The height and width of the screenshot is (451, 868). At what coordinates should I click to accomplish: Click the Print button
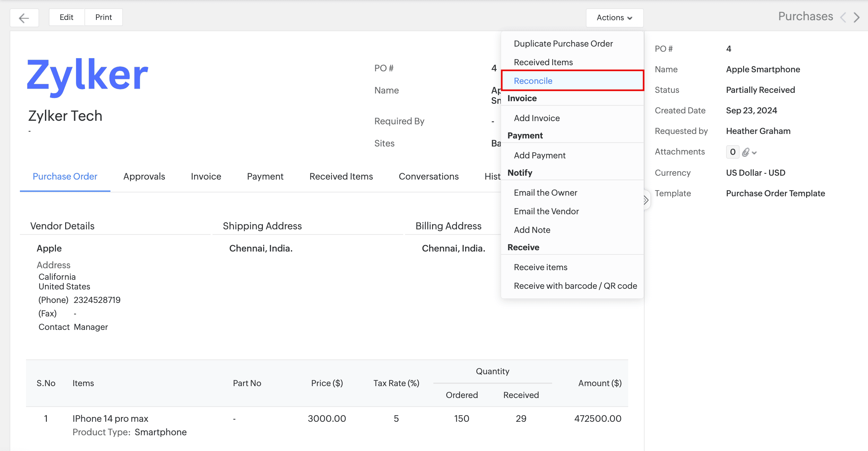(103, 17)
